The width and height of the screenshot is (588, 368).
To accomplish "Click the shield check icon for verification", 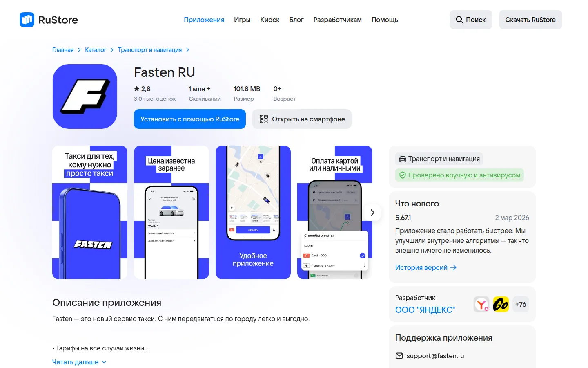I will (x=403, y=175).
